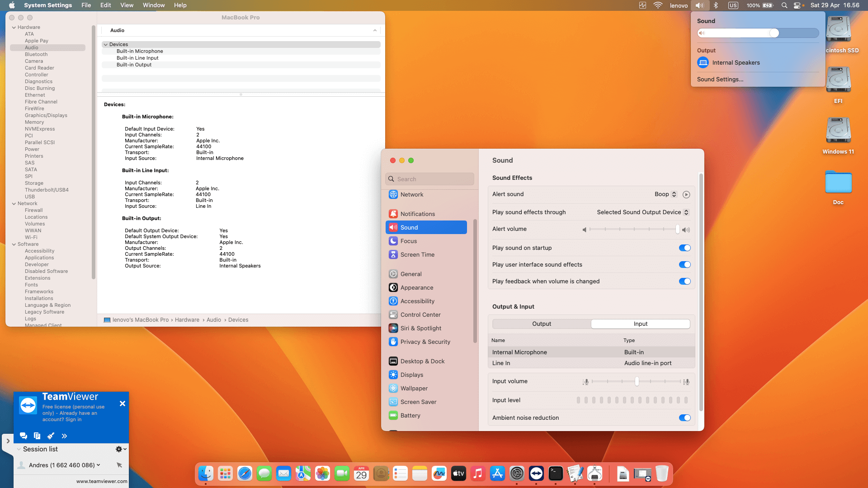Image resolution: width=868 pixels, height=488 pixels.
Task: Collapse the Hardware tree in System Information
Action: (x=14, y=28)
